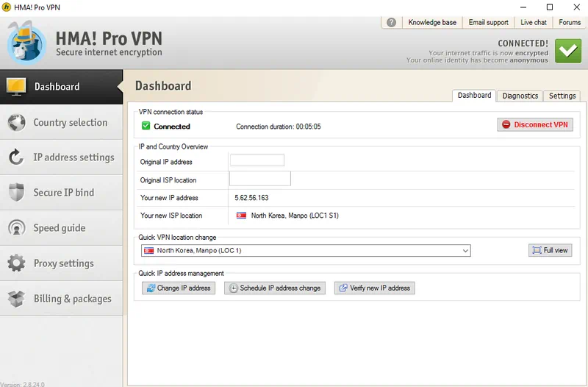This screenshot has height=387, width=588.
Task: Click the Change IP address arrows icon
Action: pyautogui.click(x=151, y=288)
